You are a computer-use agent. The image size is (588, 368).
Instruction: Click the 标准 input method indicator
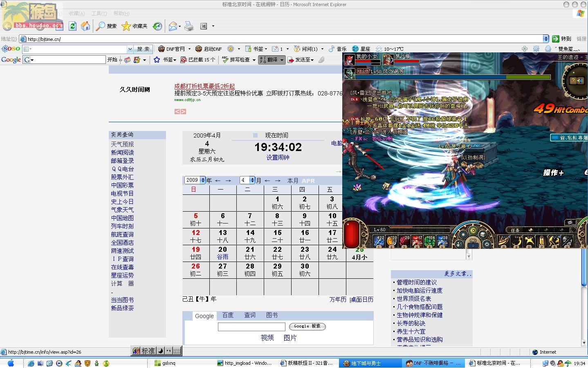pos(148,351)
